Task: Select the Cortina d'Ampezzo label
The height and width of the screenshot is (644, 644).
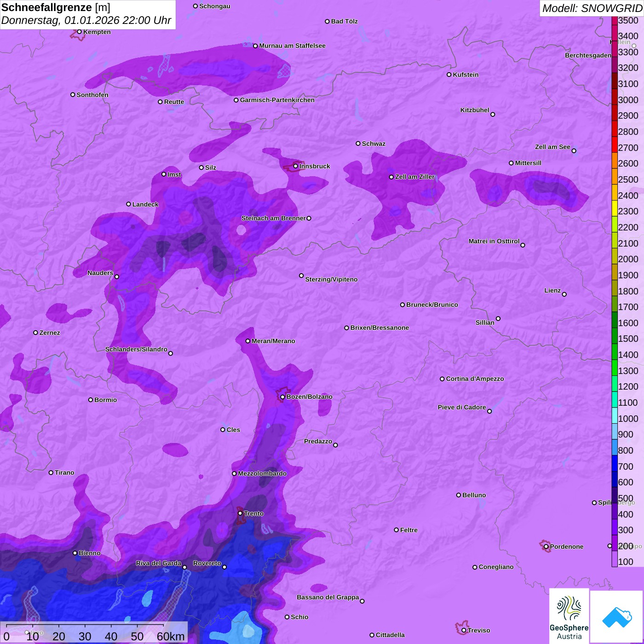Action: point(475,379)
